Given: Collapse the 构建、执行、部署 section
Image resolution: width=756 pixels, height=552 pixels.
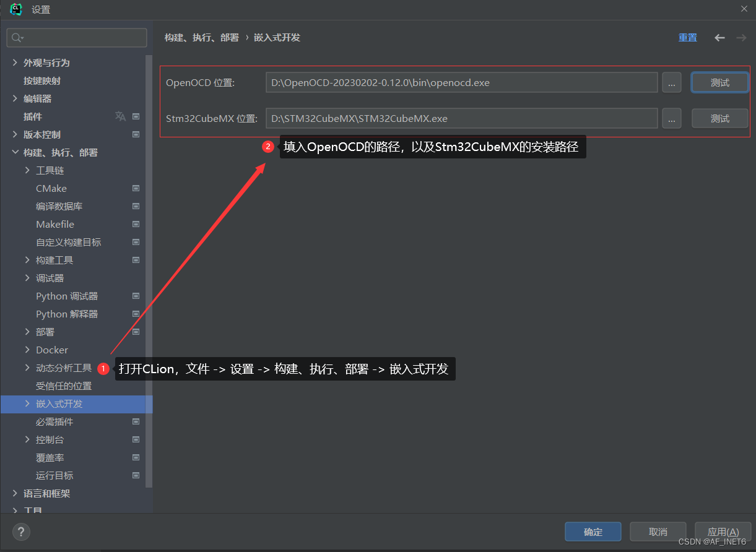Looking at the screenshot, I should [x=15, y=152].
